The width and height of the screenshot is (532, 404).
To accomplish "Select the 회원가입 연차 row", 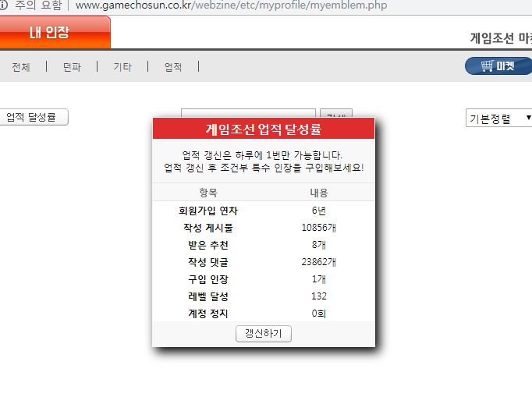I will [208, 211].
